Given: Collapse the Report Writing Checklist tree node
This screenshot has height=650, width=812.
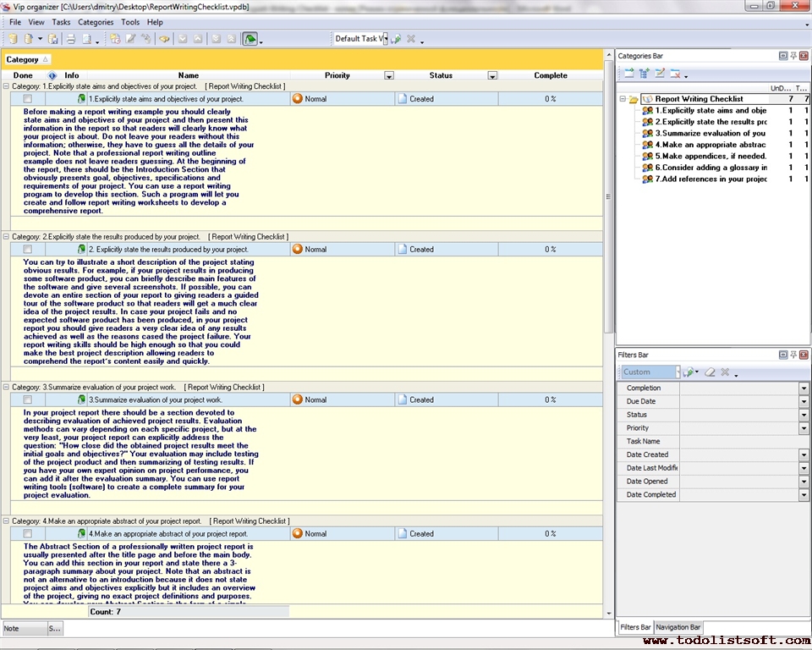Looking at the screenshot, I should [x=623, y=99].
